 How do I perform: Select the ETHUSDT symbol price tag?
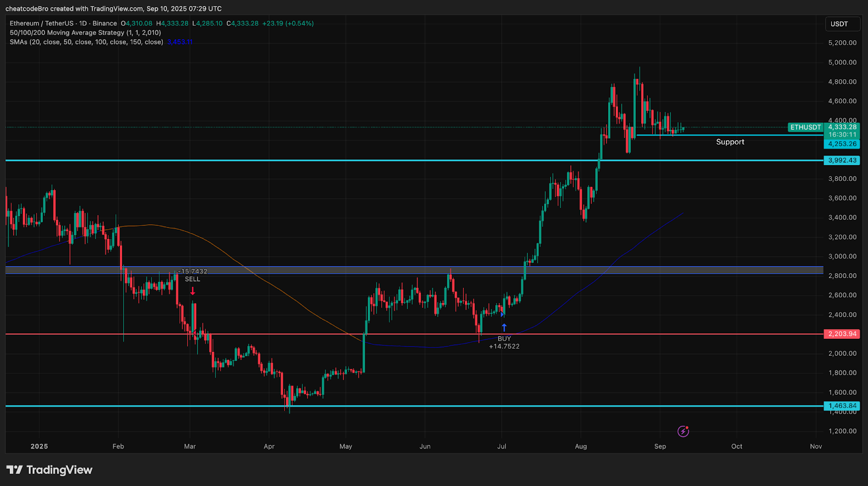tap(805, 127)
